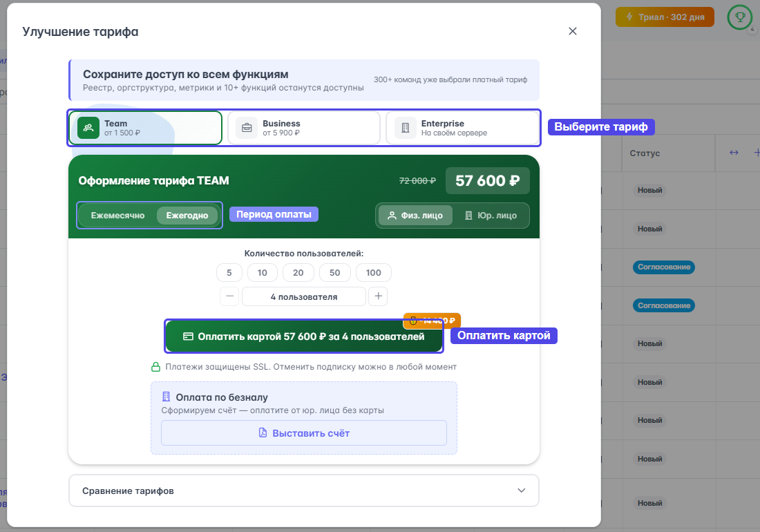Click the Триал 302 дня badge
Image resolution: width=760 pixels, height=532 pixels.
point(665,17)
